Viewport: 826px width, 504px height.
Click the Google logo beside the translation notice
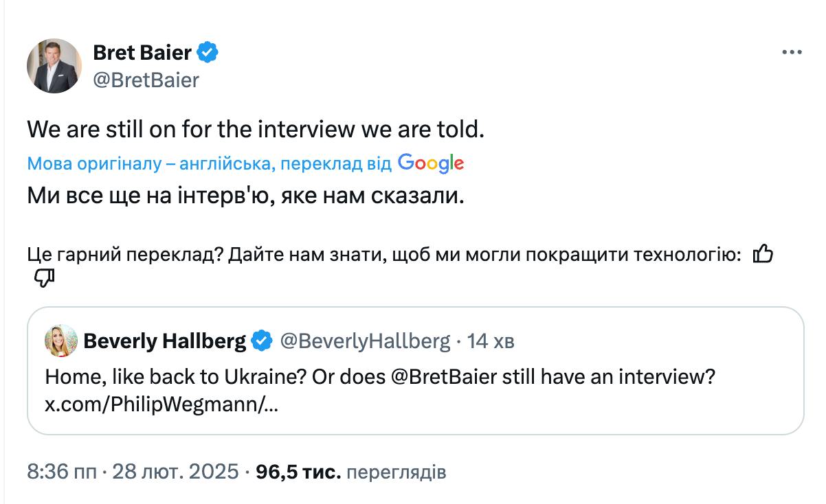[431, 163]
